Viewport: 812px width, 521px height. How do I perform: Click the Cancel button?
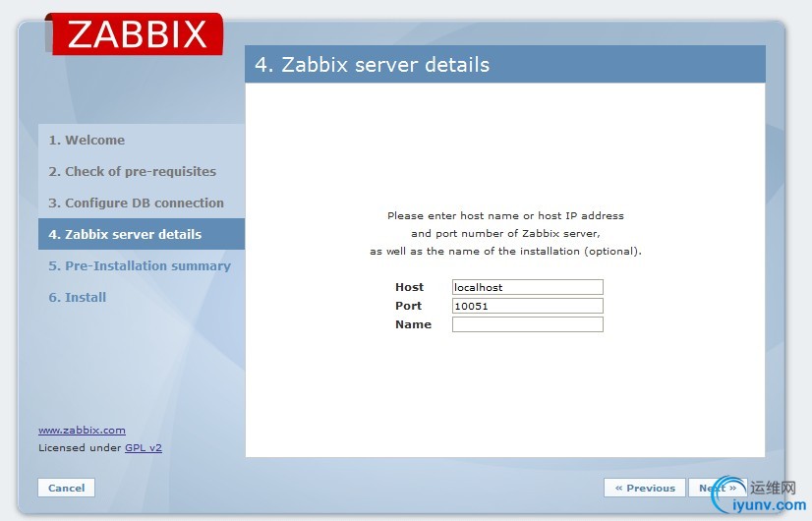[66, 488]
